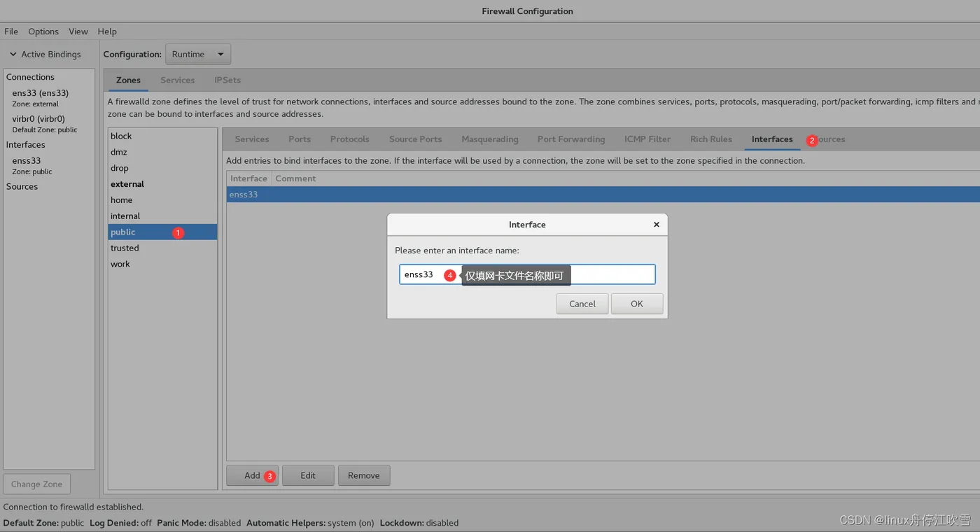Switch to the IPSets tab
Viewport: 980px width, 532px height.
coord(227,80)
